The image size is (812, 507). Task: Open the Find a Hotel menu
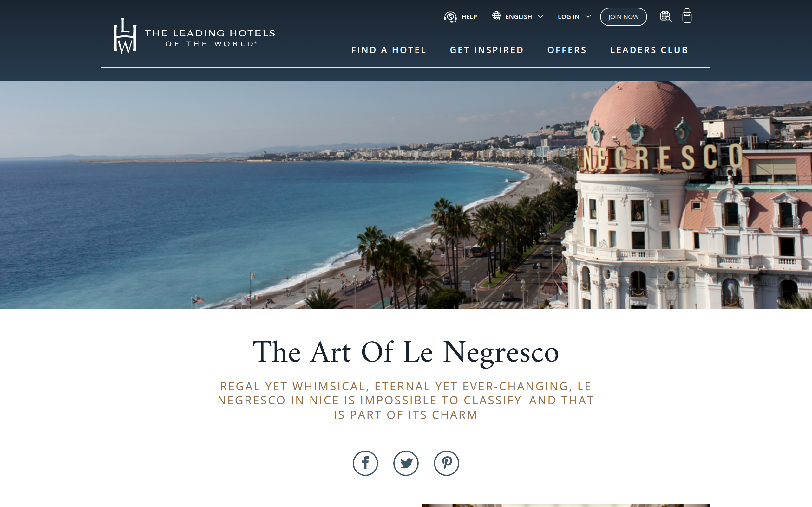click(389, 50)
